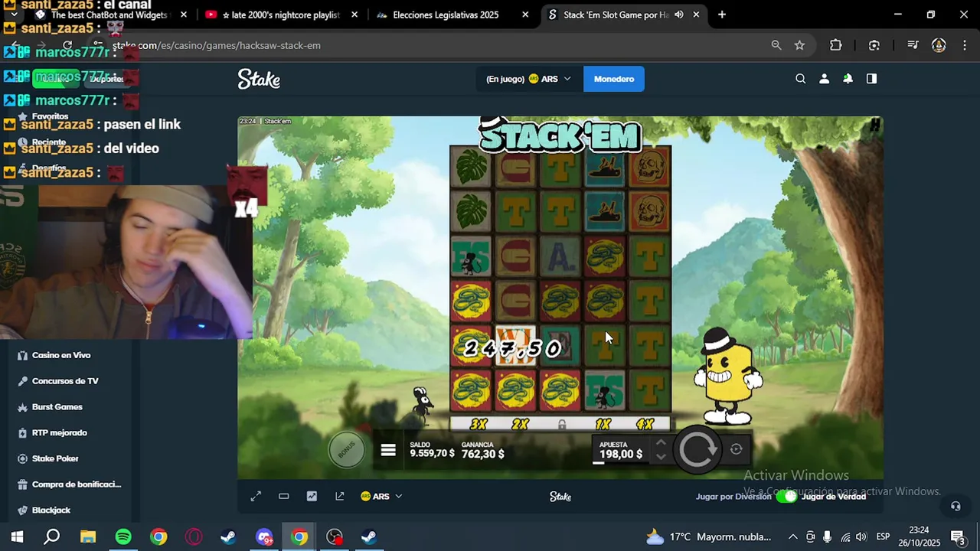Screen dimensions: 980x551
Task: Toggle Jugar de Verdad switch
Action: (786, 497)
